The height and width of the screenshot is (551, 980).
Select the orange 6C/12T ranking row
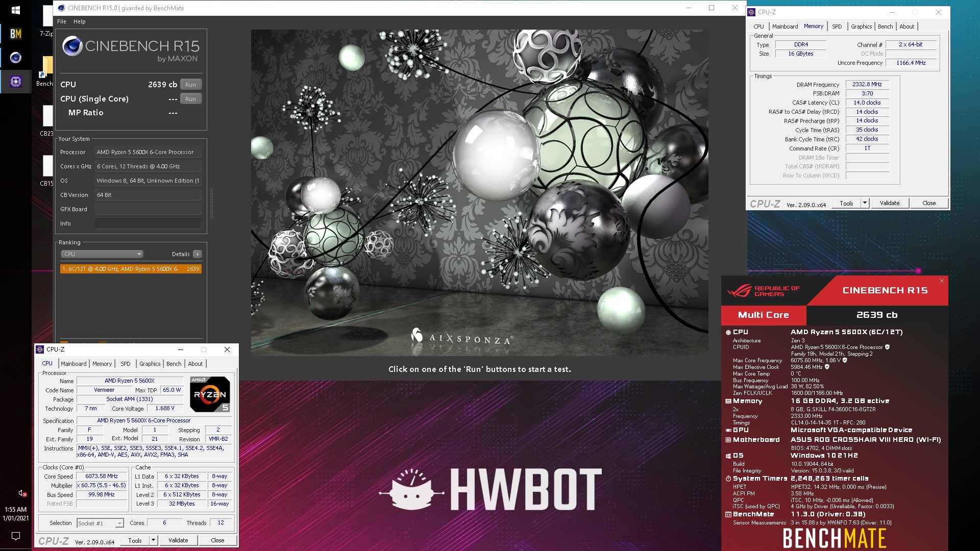(x=131, y=269)
